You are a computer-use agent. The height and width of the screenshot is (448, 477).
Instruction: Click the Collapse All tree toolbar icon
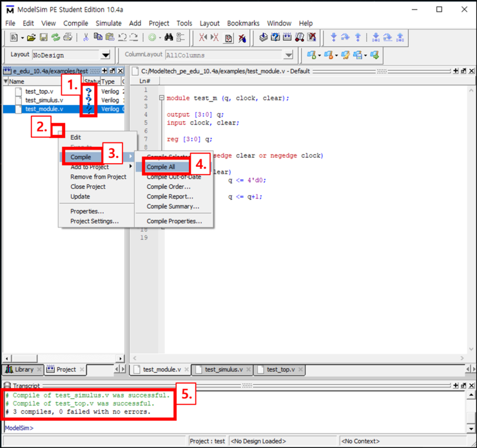point(180,37)
